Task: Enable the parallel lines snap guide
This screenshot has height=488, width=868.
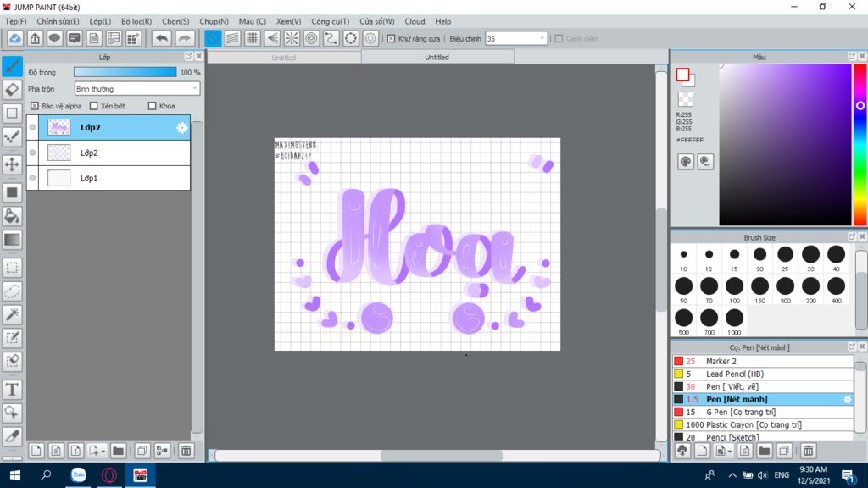Action: click(x=232, y=38)
